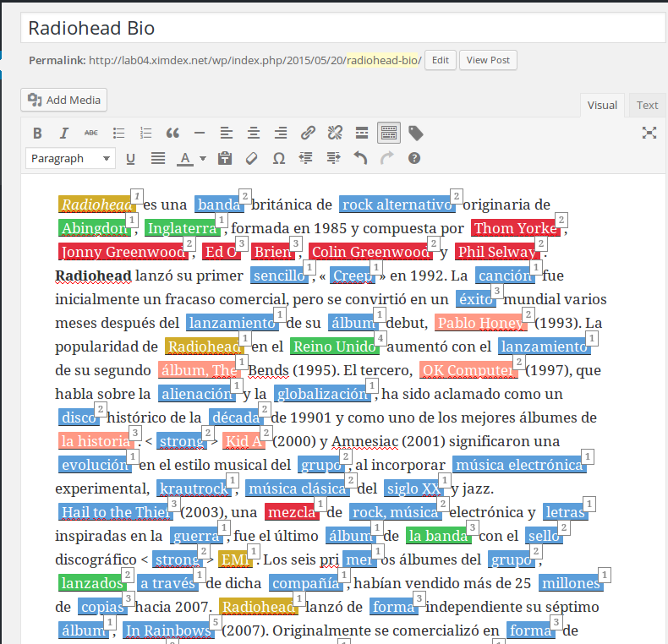Screen dimensions: 668x644
Task: Open the text color dropdown arrow
Action: tap(203, 159)
